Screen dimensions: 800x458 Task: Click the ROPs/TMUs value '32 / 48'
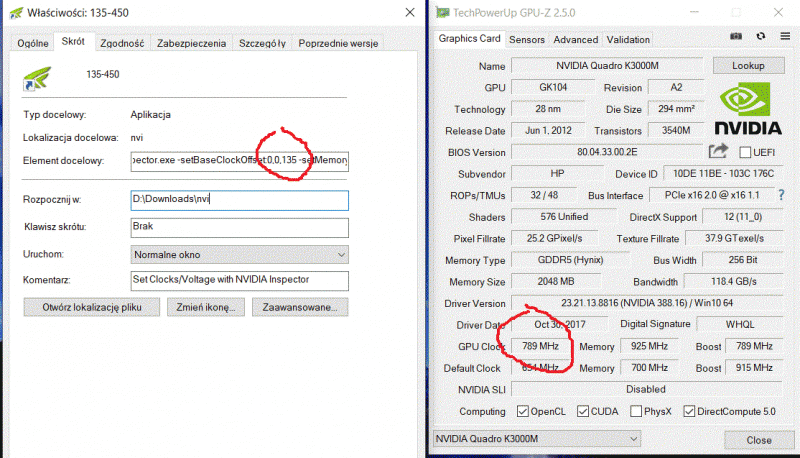click(544, 195)
